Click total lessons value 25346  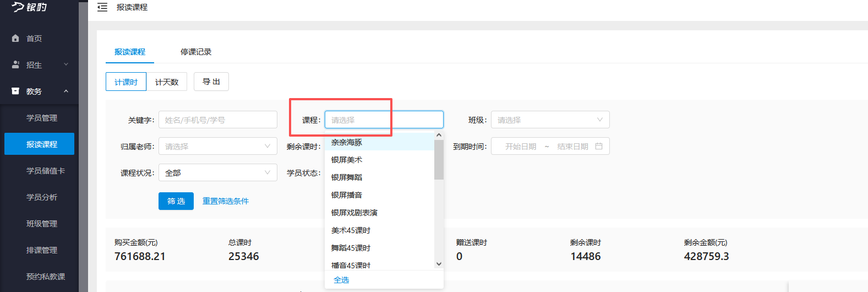pos(244,256)
